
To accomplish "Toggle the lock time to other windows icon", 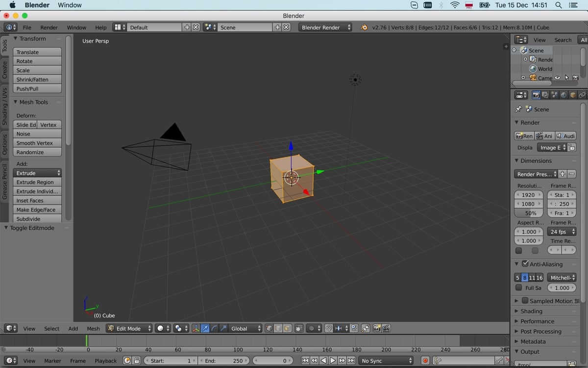I will (136, 361).
